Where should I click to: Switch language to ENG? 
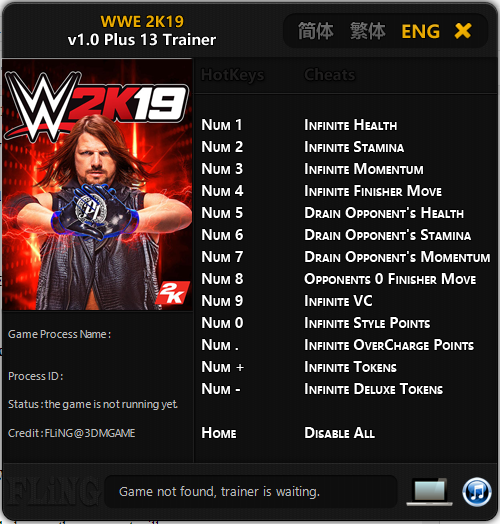click(420, 31)
